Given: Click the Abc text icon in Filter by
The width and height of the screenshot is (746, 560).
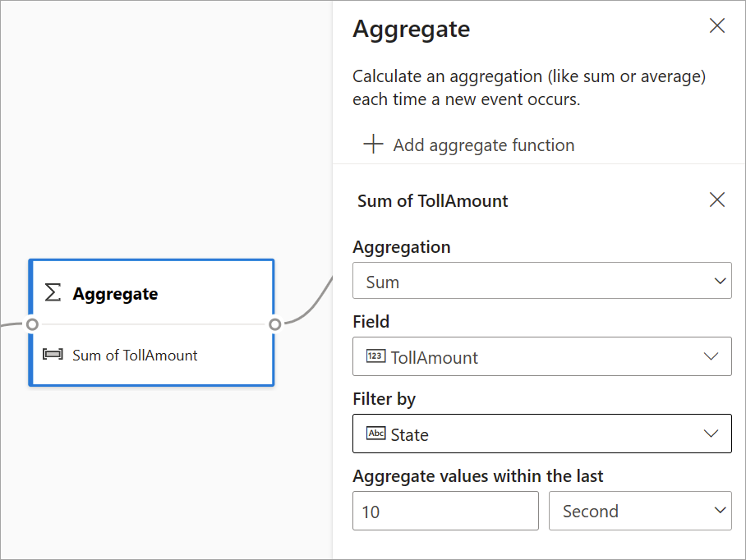Looking at the screenshot, I should [375, 434].
